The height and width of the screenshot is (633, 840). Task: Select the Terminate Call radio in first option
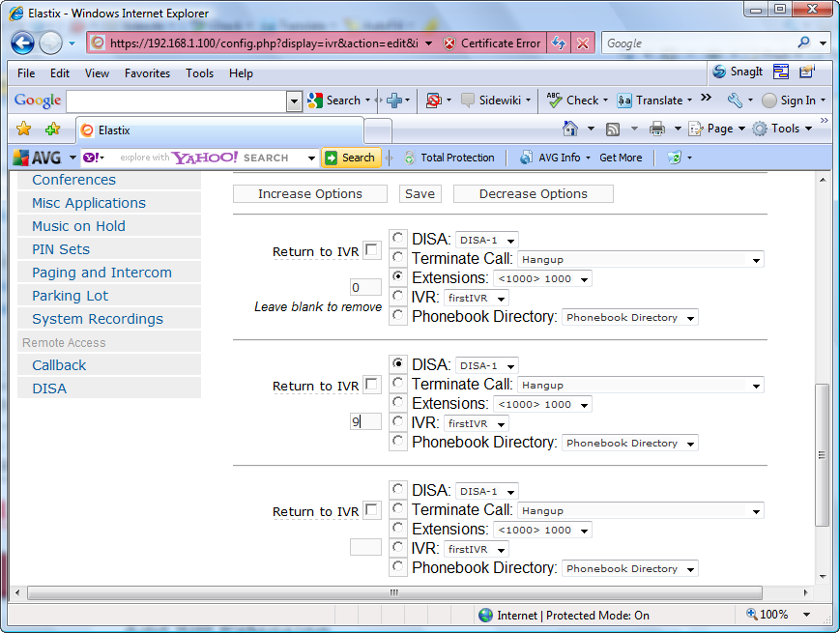398,258
